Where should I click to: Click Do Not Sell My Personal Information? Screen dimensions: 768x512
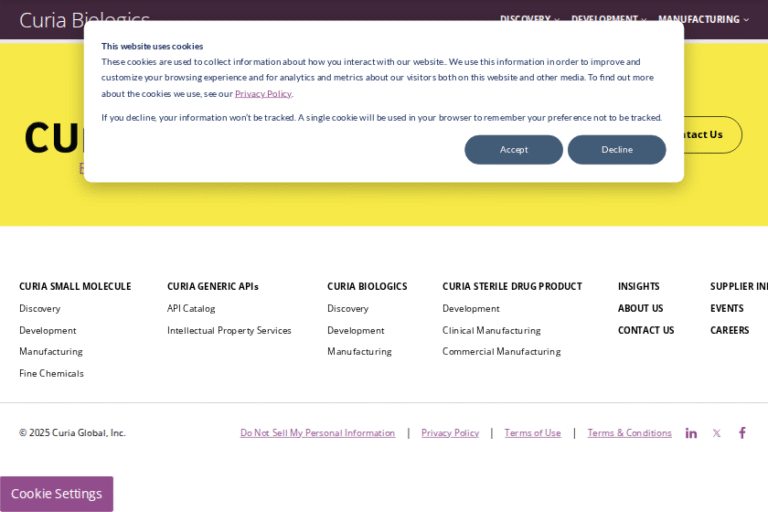(x=317, y=433)
